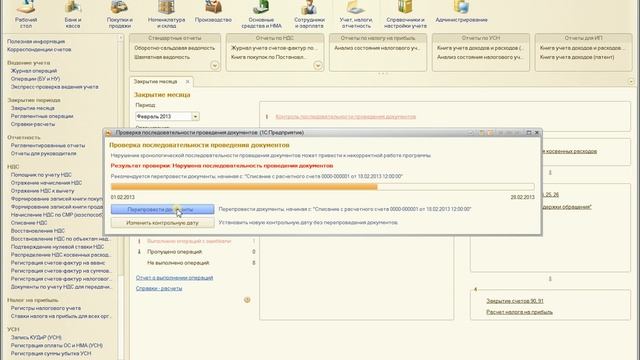Open Списание НДС in sidebar

[x=29, y=223]
